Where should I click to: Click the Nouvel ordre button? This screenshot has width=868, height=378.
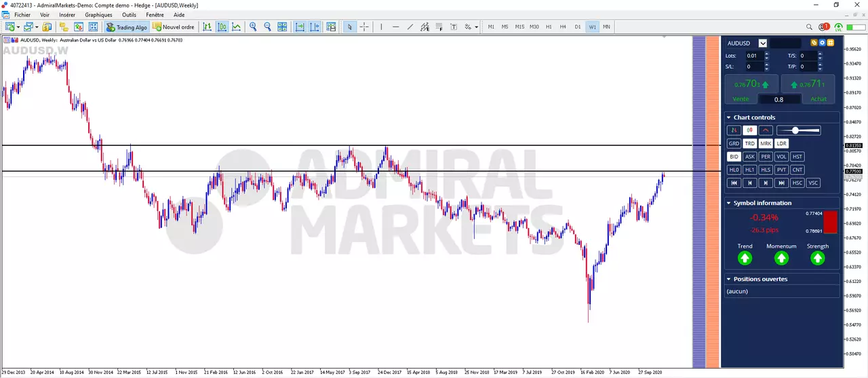pos(174,27)
